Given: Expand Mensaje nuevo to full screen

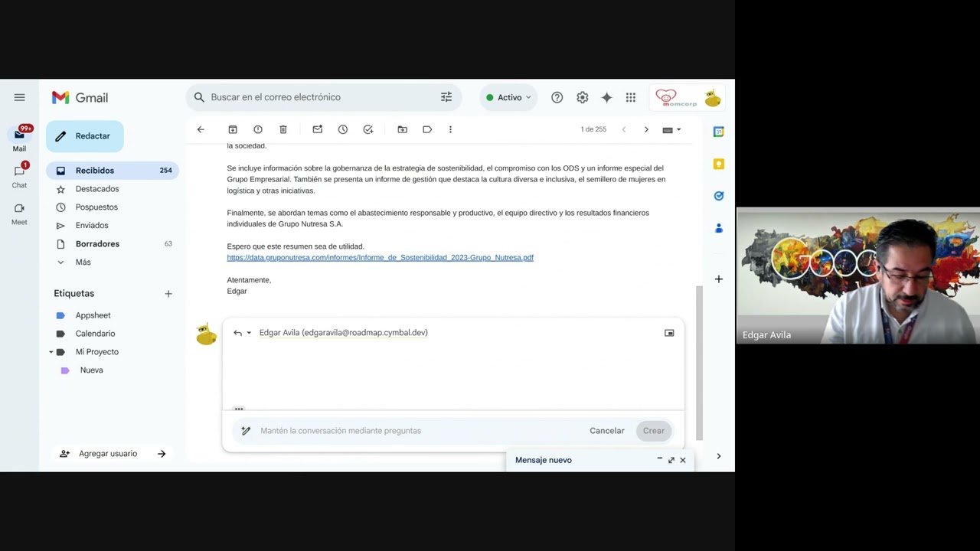Looking at the screenshot, I should (x=671, y=460).
